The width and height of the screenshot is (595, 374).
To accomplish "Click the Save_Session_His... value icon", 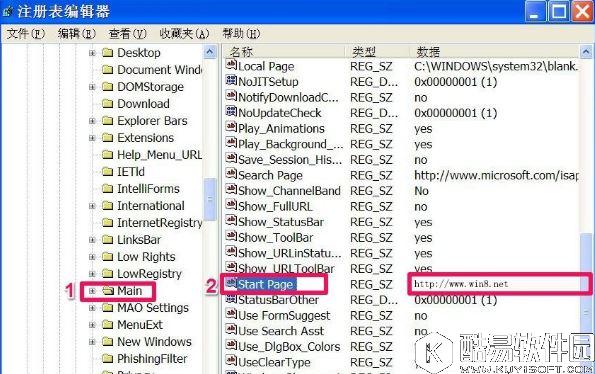I will (231, 158).
